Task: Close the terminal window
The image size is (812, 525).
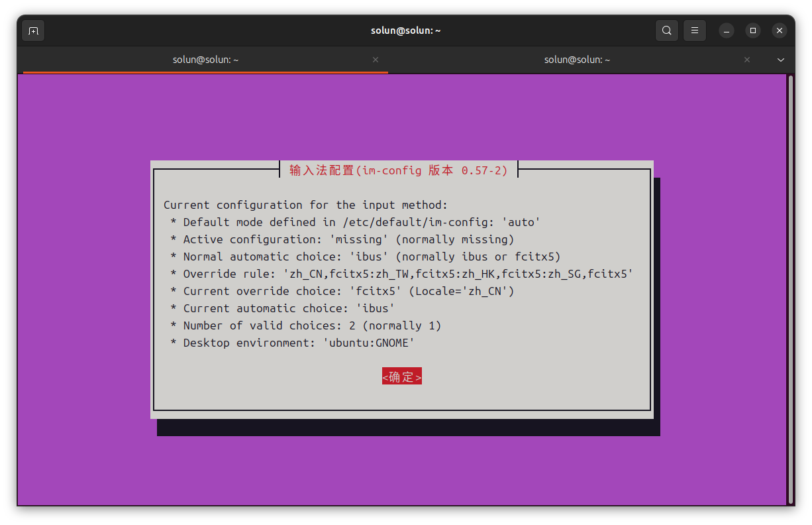Action: pos(780,30)
